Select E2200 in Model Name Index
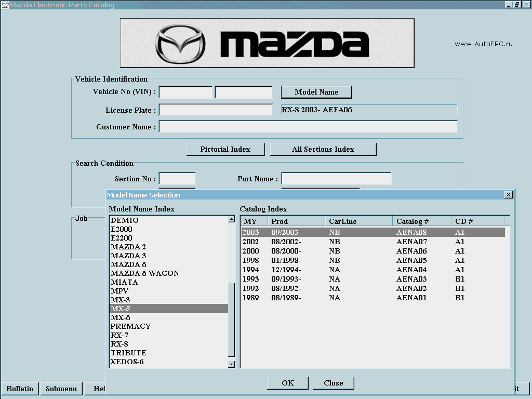The image size is (532, 399). pos(169,238)
